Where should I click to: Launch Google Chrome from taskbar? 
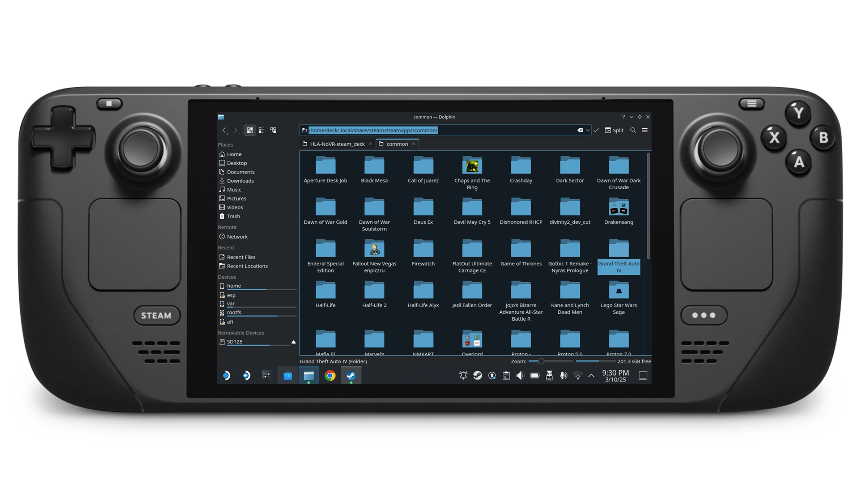tap(330, 376)
